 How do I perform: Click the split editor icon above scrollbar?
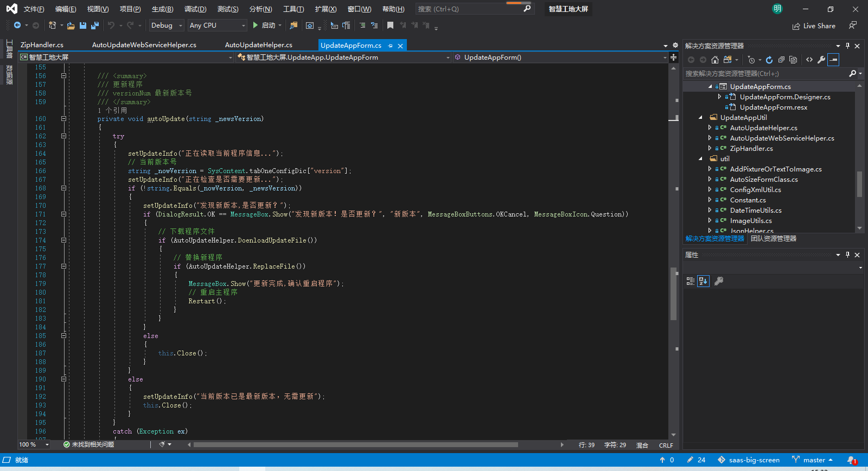pyautogui.click(x=673, y=57)
